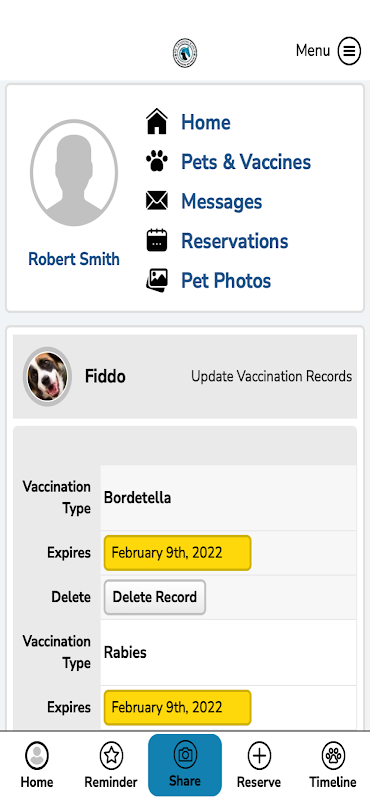Click Update Vaccination Records
This screenshot has width=370, height=800.
tap(272, 377)
